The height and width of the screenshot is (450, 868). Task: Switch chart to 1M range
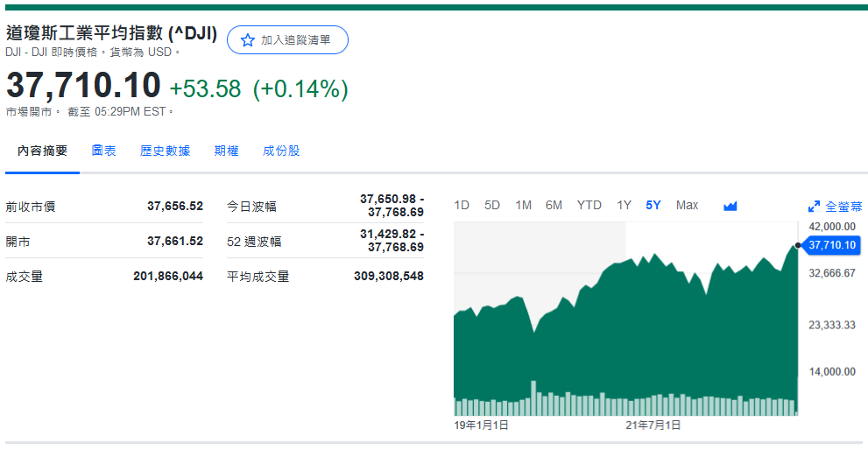tap(523, 205)
